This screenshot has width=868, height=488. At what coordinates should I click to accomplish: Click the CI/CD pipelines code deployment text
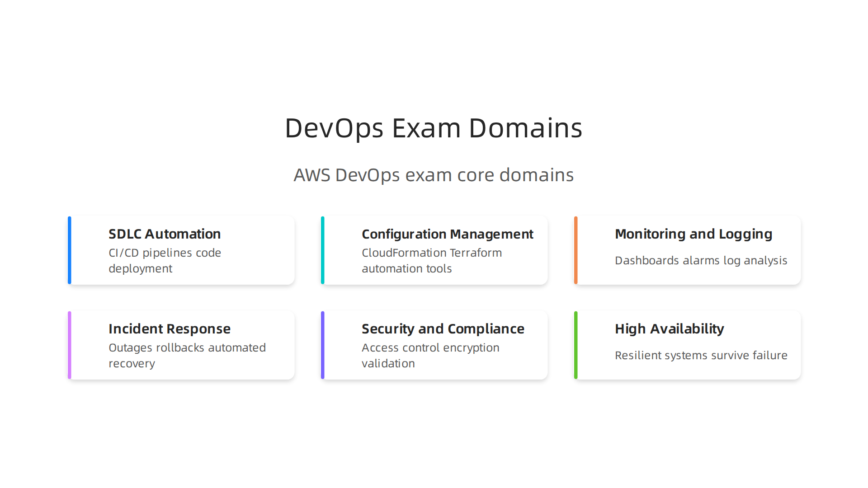165,261
